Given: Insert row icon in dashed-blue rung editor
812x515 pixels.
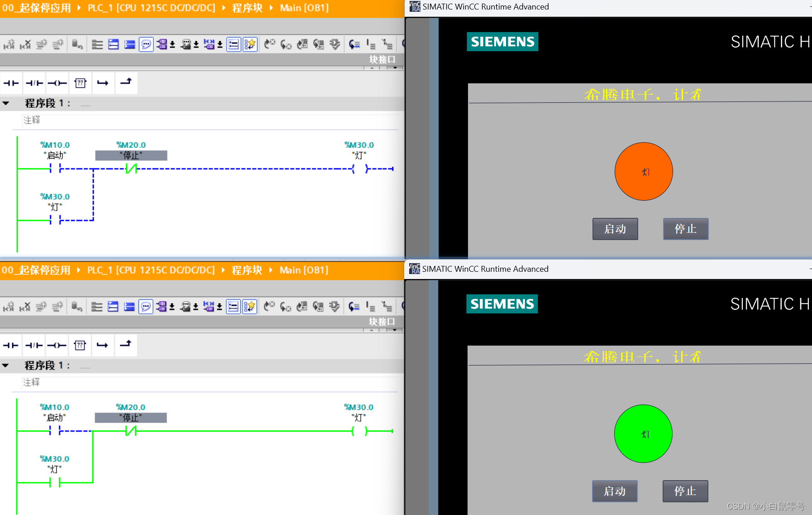Looking at the screenshot, I should 42,44.
